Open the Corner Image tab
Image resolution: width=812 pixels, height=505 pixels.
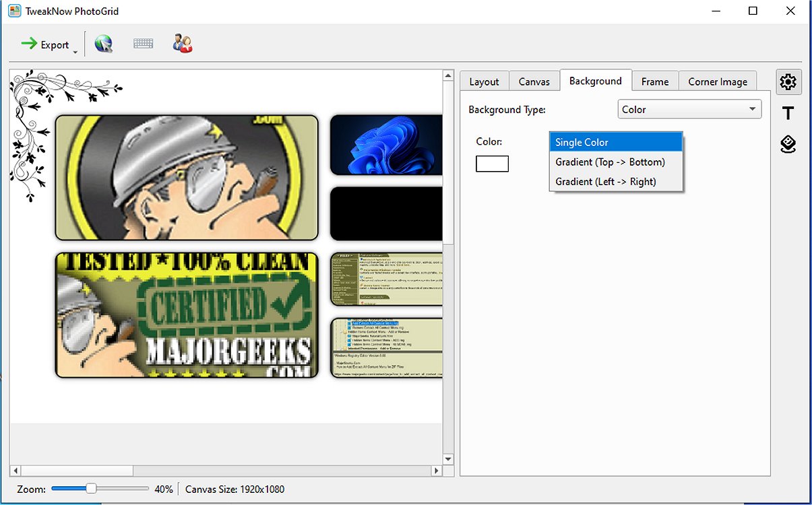coord(718,81)
